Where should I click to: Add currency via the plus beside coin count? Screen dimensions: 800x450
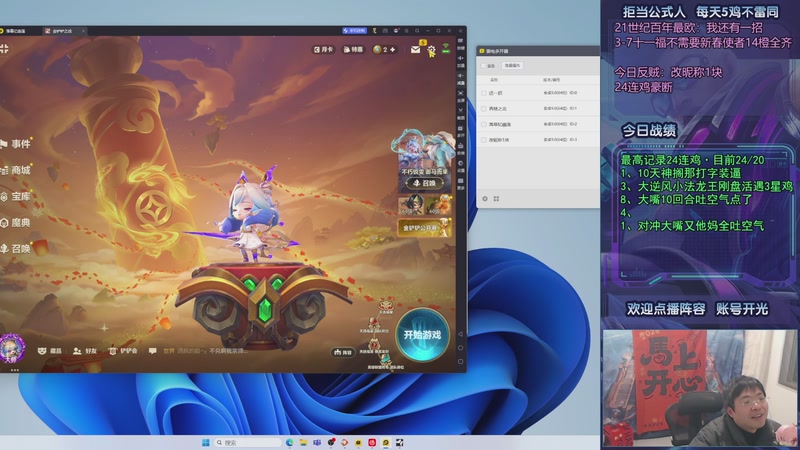pyautogui.click(x=392, y=49)
